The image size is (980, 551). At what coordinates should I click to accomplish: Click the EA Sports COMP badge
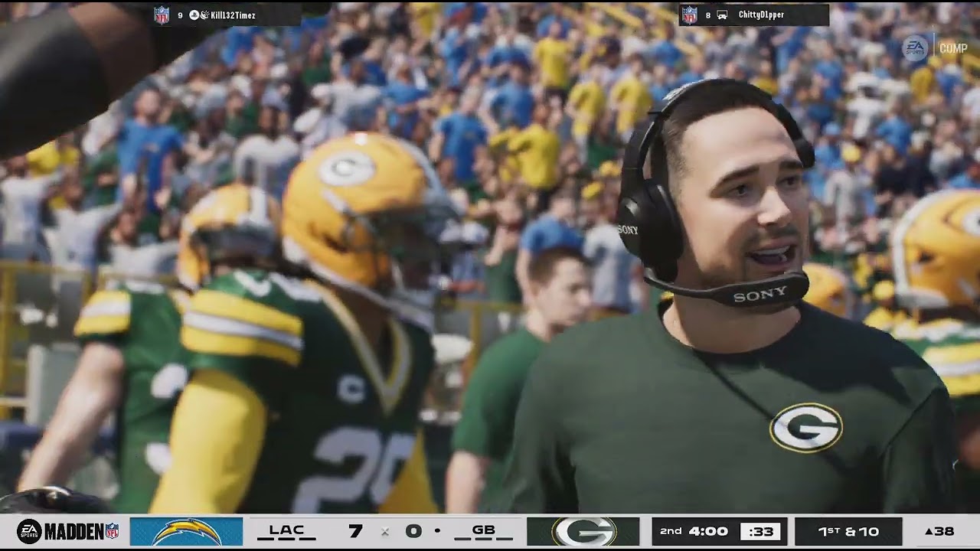(935, 48)
